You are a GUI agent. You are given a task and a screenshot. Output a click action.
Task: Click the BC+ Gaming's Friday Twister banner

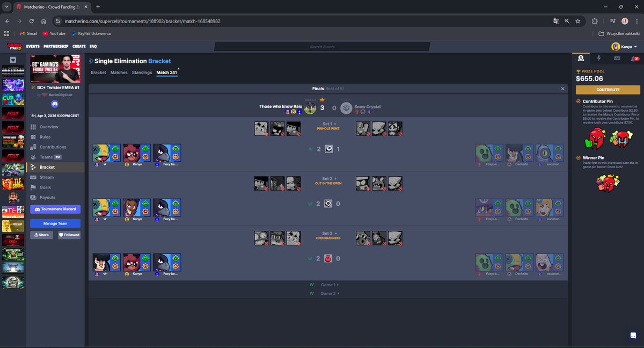[x=55, y=68]
